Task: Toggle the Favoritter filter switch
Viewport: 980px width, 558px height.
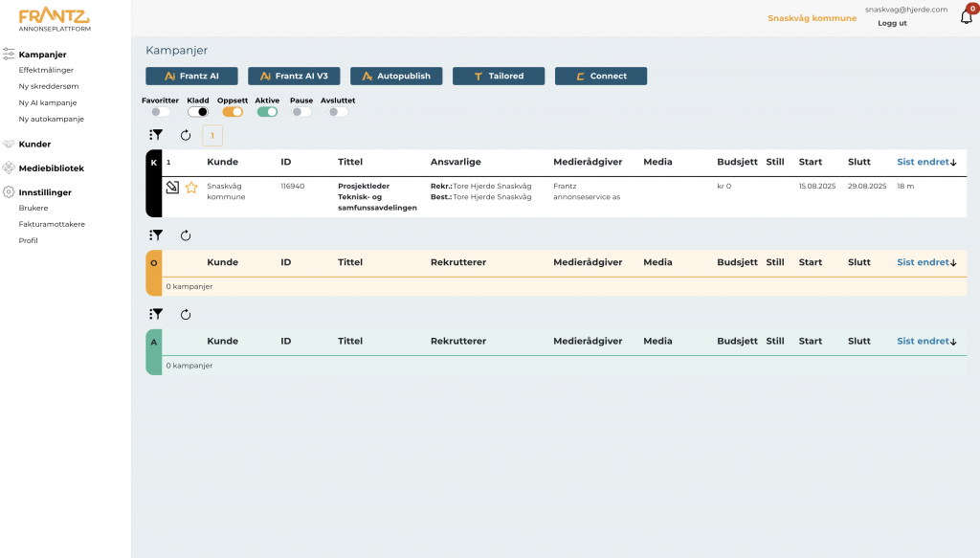Action: [160, 112]
